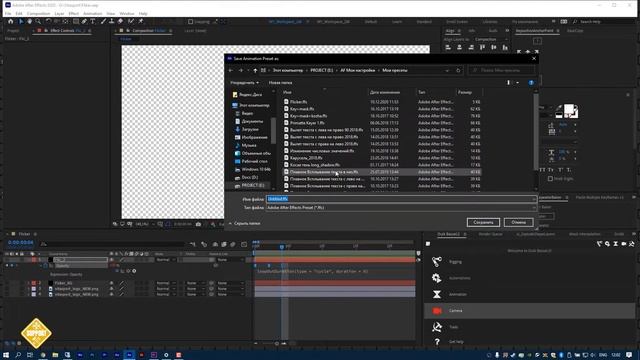The image size is (640, 360).
Task: Expand layer 2 Flicker_BG twirl arrow
Action: pos(29,283)
